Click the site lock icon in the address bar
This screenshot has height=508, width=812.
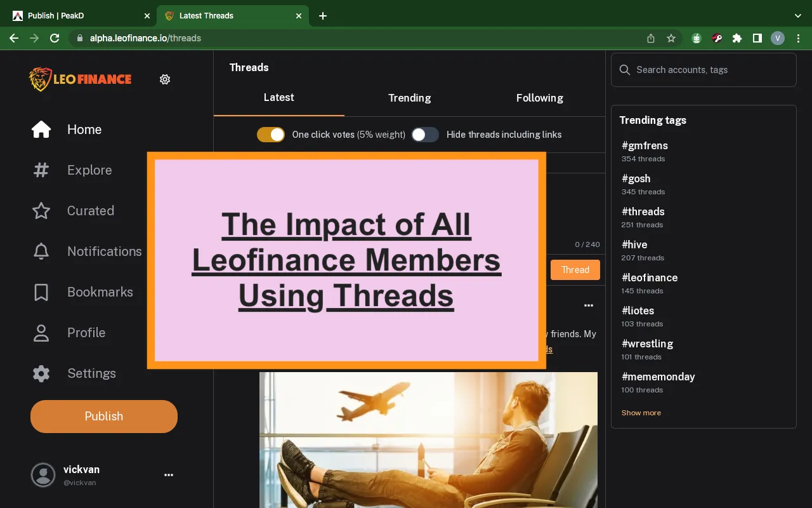tap(79, 38)
